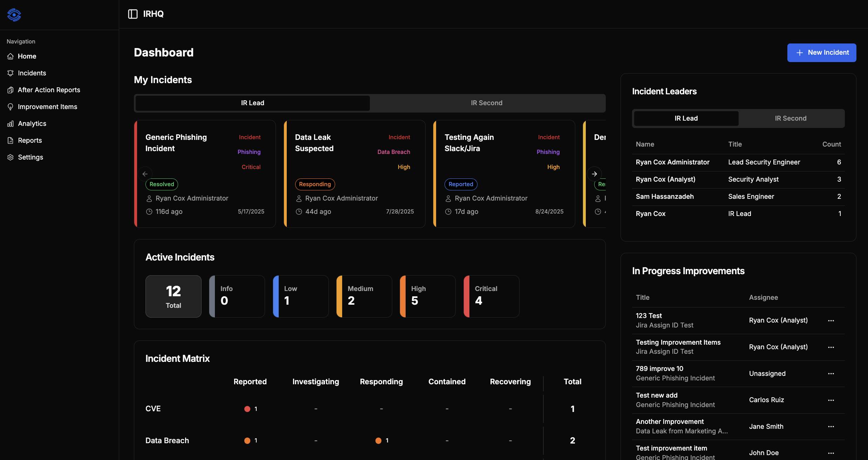Click the After Action Reports icon
The height and width of the screenshot is (460, 868).
pyautogui.click(x=10, y=90)
